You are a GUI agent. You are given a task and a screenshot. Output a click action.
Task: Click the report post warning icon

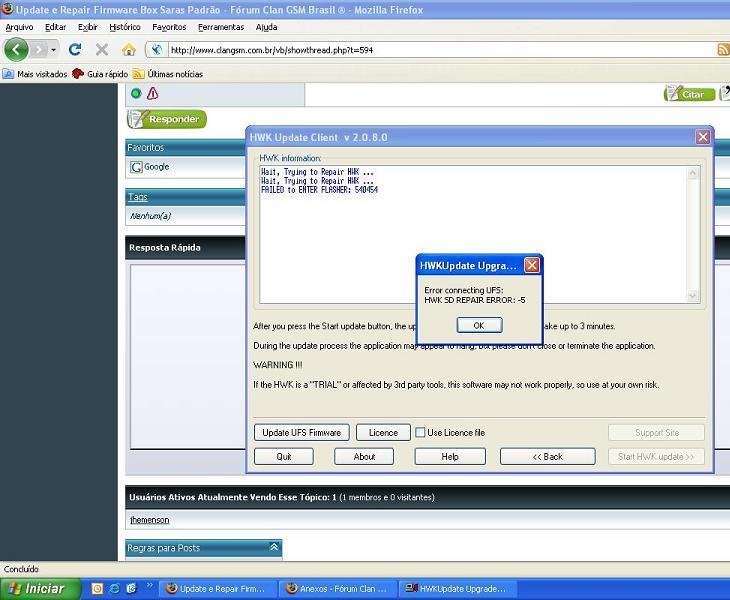152,94
